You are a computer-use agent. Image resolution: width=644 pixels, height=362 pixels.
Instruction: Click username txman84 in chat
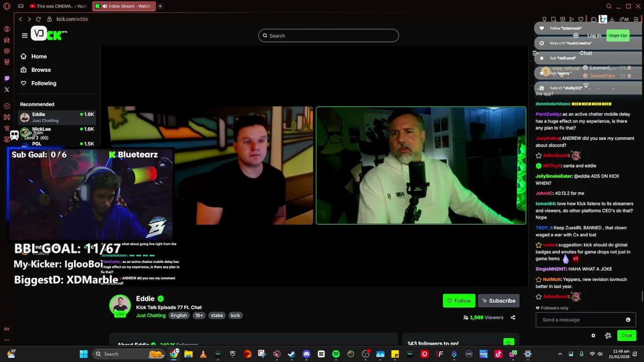[545, 204]
